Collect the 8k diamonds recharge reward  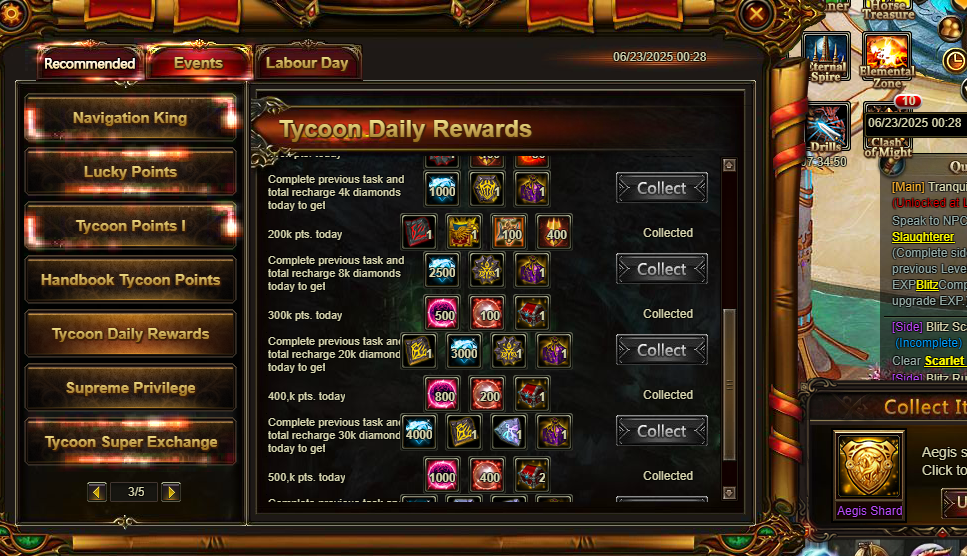click(x=662, y=269)
